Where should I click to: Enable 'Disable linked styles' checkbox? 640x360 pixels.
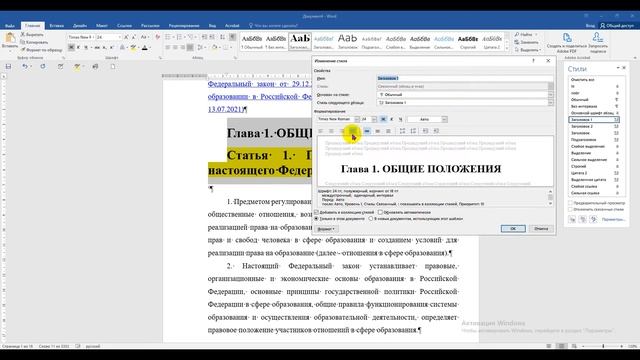(571, 209)
